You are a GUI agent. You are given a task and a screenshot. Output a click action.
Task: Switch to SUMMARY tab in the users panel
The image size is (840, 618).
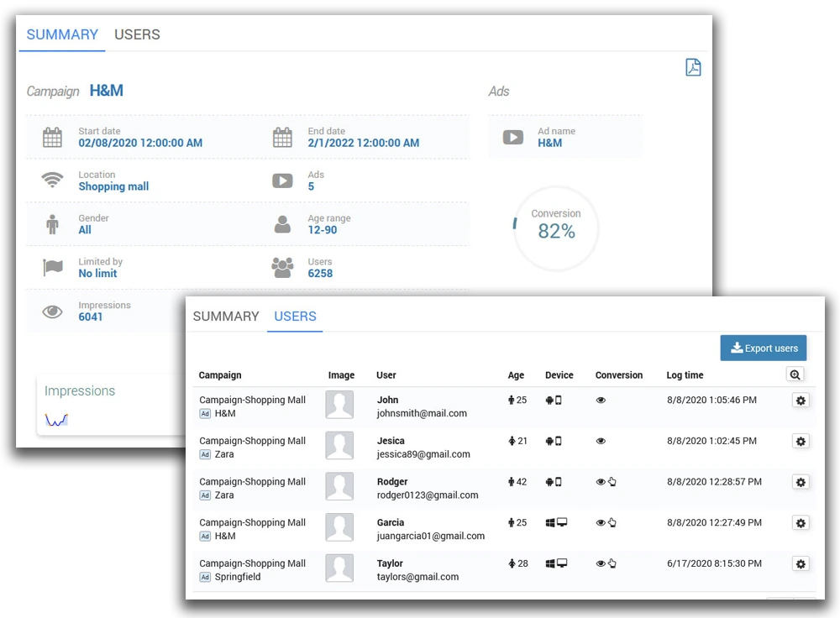pyautogui.click(x=226, y=317)
